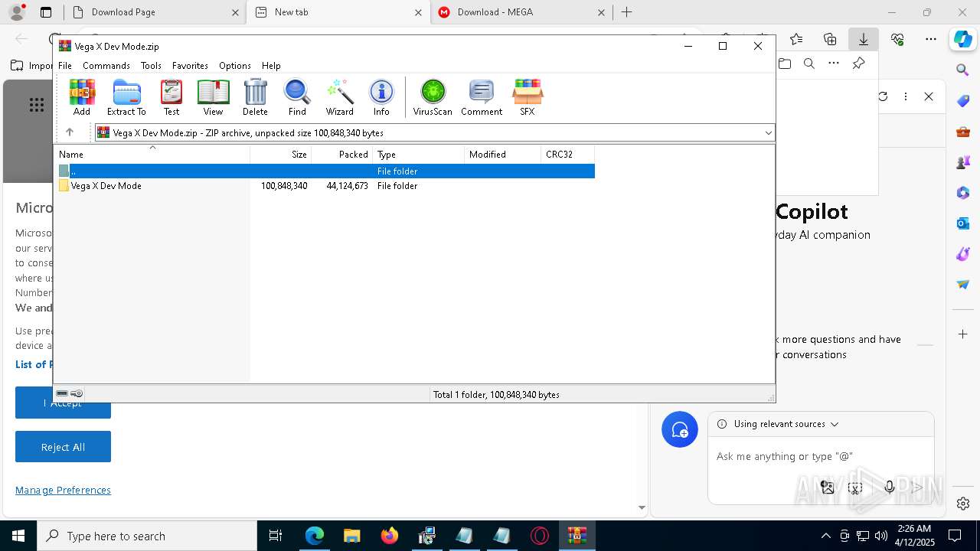Open the Tools menu

pos(151,66)
